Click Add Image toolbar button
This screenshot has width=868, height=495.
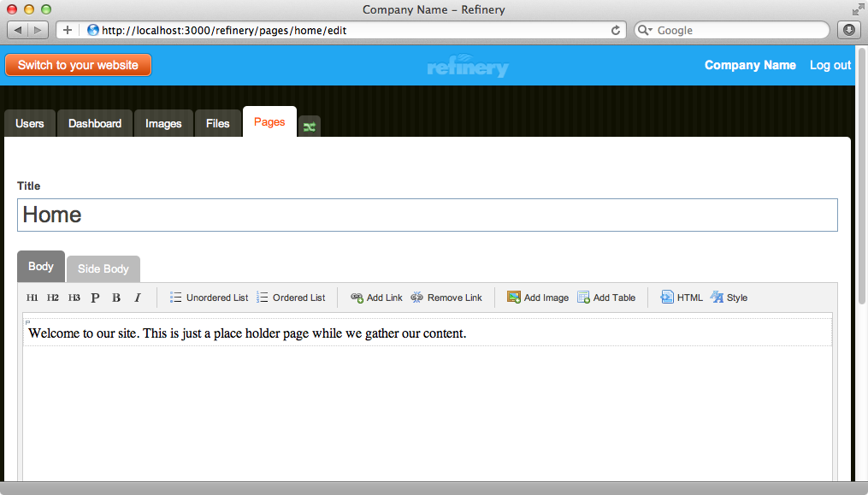click(x=538, y=298)
